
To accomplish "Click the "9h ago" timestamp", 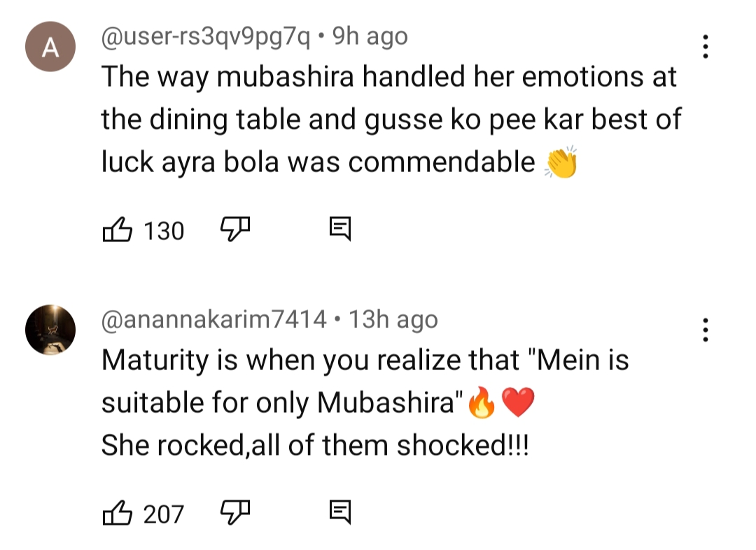I will (x=369, y=36).
